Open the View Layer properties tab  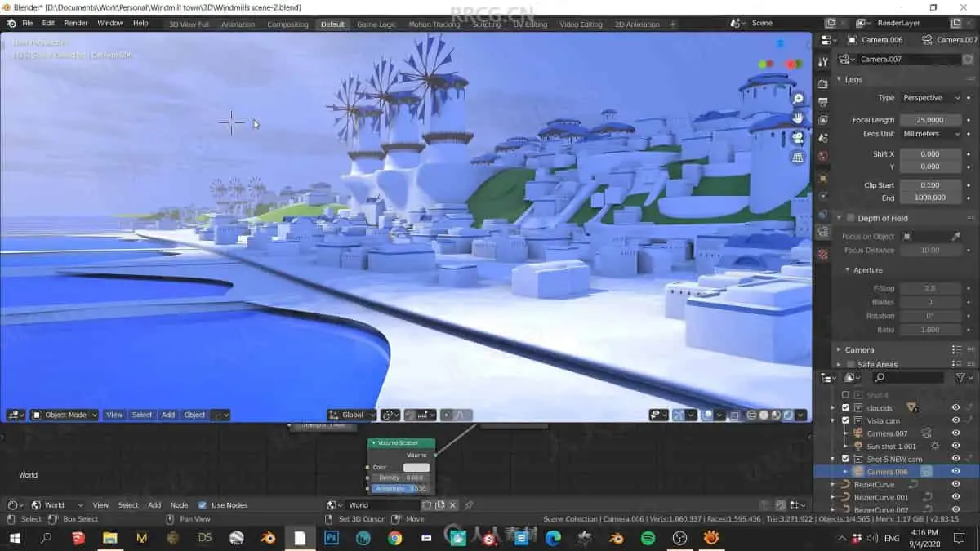pyautogui.click(x=823, y=120)
